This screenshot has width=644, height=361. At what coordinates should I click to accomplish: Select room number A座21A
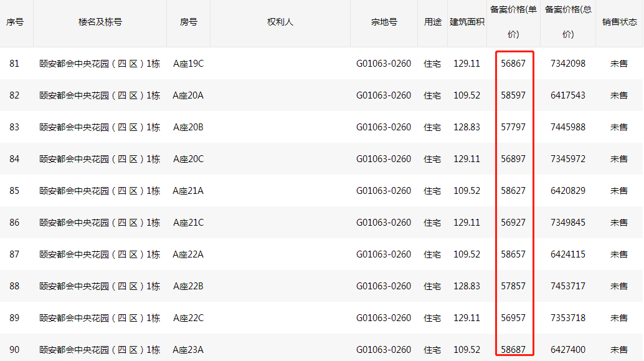pyautogui.click(x=188, y=191)
